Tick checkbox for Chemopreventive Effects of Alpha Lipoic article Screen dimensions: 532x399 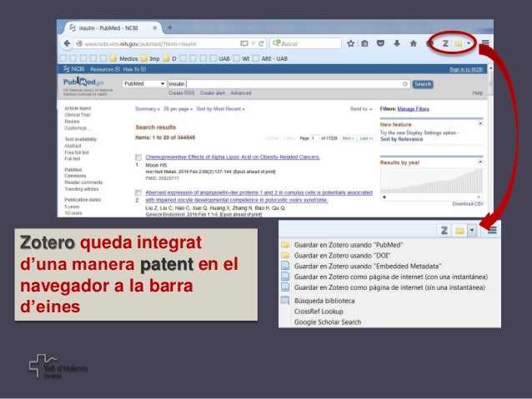click(x=138, y=157)
